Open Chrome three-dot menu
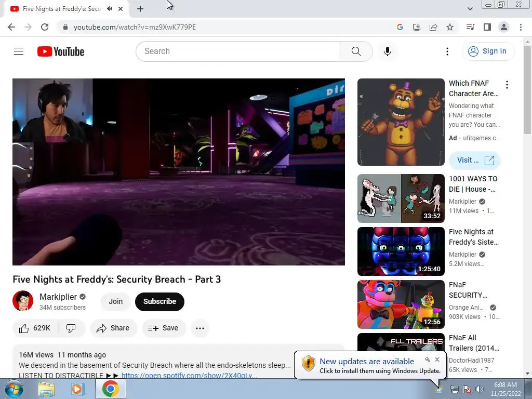 click(521, 27)
